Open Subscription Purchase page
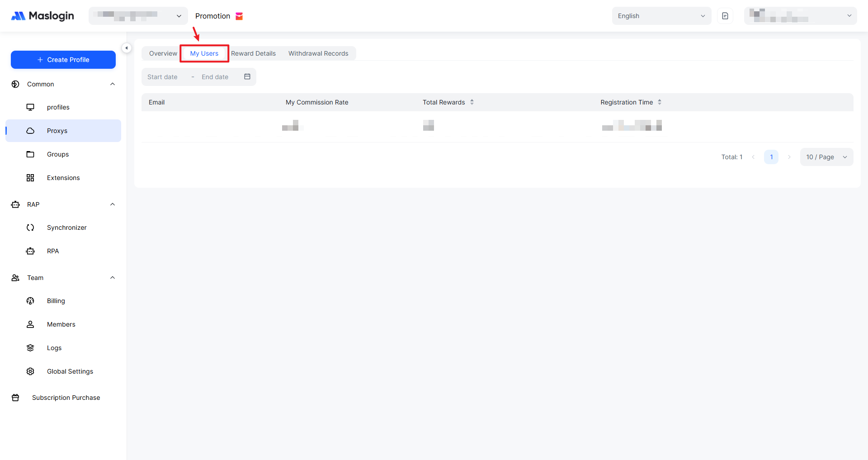 66,398
